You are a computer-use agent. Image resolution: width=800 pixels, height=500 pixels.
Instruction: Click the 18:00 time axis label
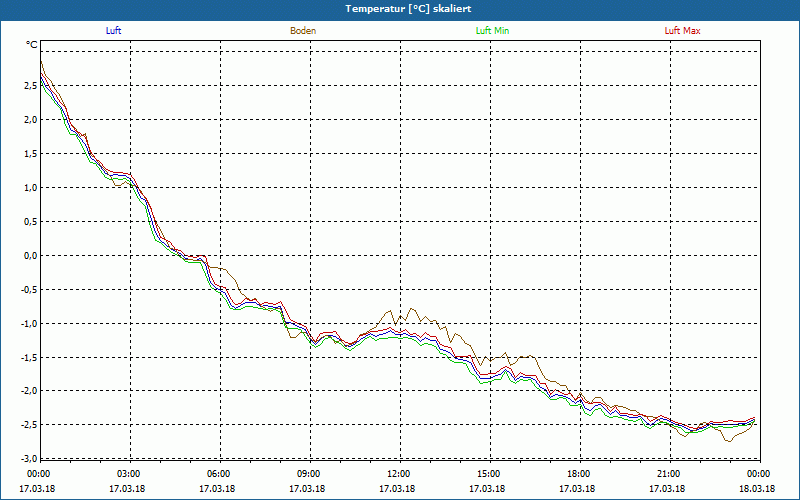[x=579, y=474]
